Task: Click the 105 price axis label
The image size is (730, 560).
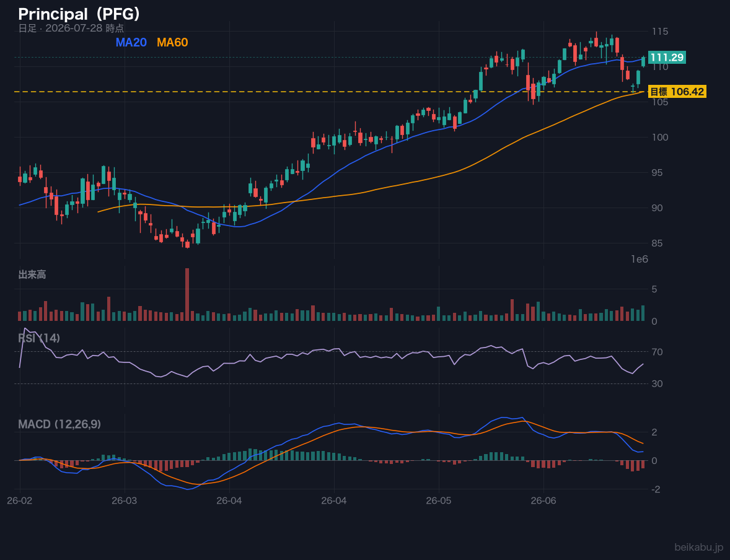Action: coord(660,102)
